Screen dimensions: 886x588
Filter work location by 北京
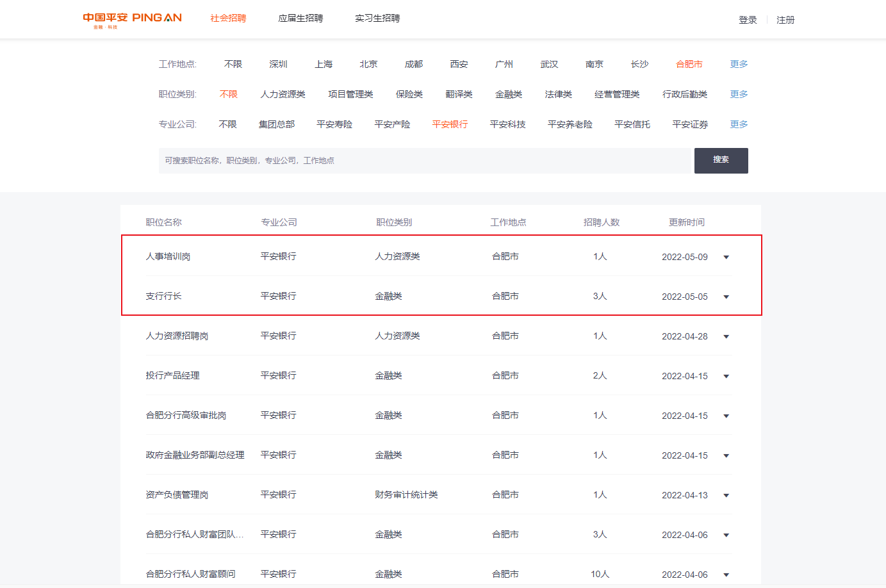(x=368, y=64)
